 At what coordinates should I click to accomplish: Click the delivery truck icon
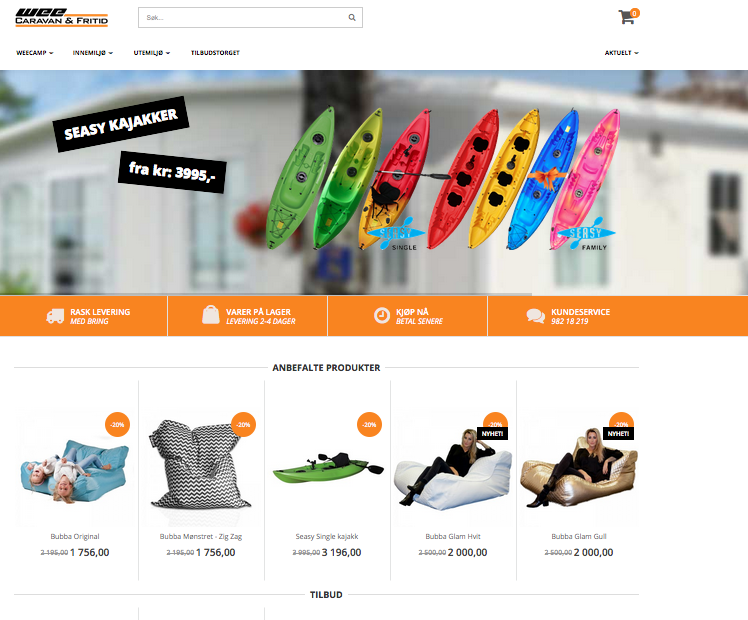[x=55, y=316]
